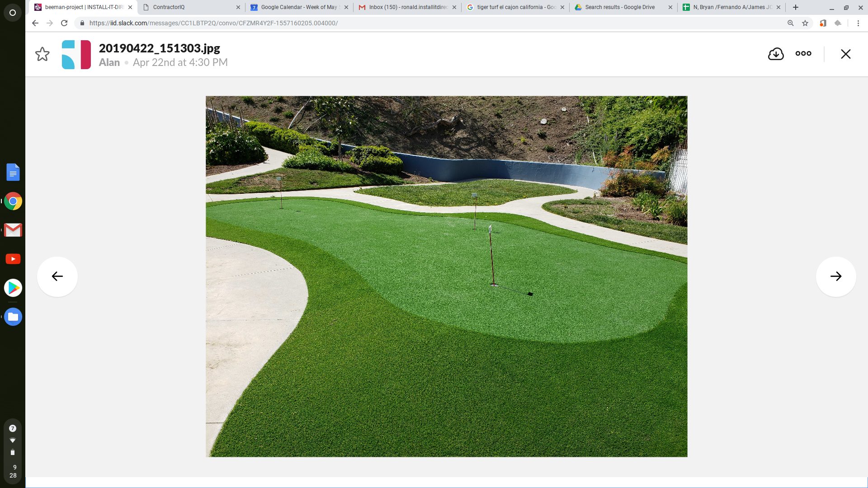Open new browser tab plus button
Image resolution: width=868 pixels, height=488 pixels.
[796, 7]
